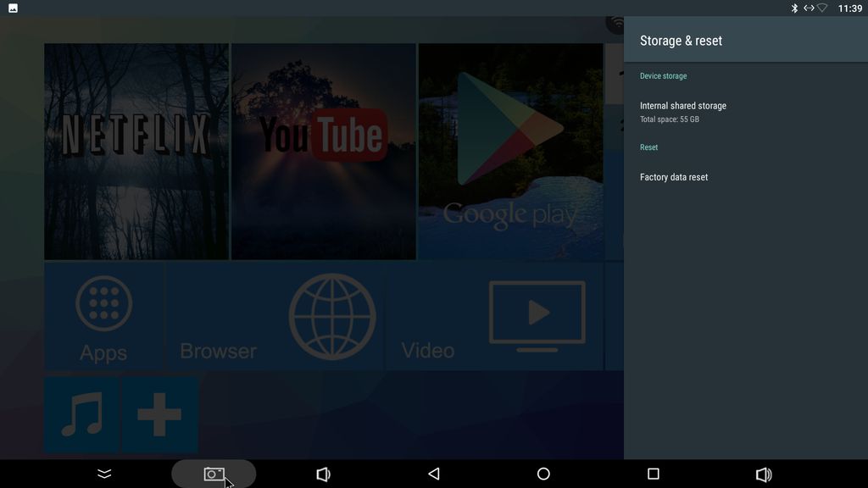Screen dimensions: 868x488
Task: Lower volume with the left speaker icon
Action: click(323, 474)
